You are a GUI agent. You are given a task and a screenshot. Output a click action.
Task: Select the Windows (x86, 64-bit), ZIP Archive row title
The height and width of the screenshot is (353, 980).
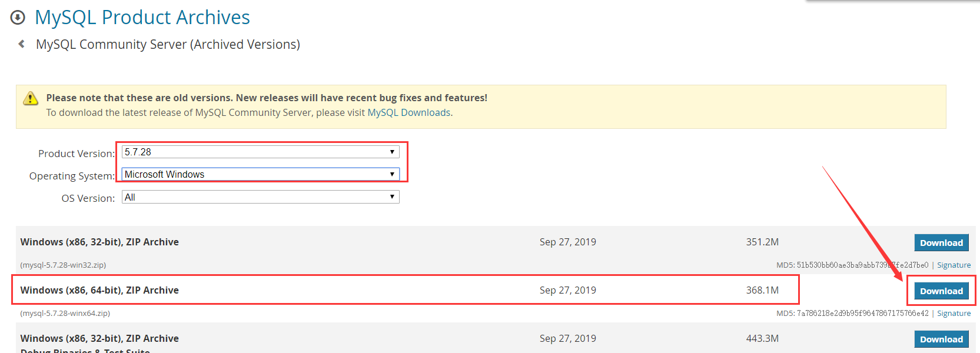coord(99,290)
